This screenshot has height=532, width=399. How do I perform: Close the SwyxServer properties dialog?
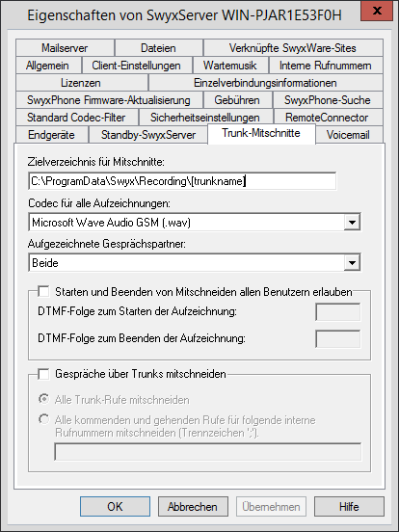(x=377, y=12)
